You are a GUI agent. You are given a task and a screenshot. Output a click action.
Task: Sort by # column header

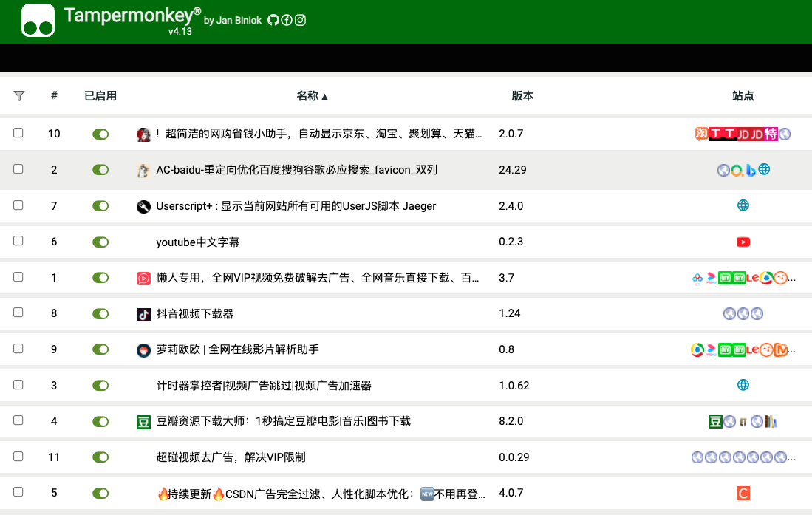54,95
